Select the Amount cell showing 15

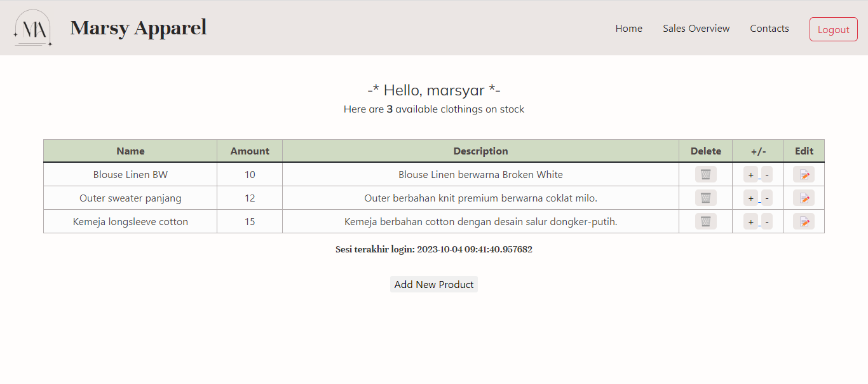(250, 221)
